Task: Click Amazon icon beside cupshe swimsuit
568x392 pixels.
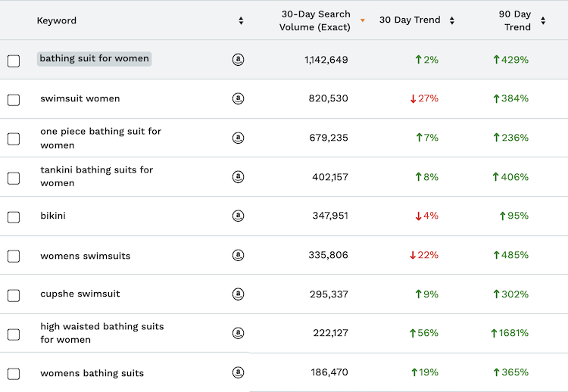Action: tap(238, 294)
